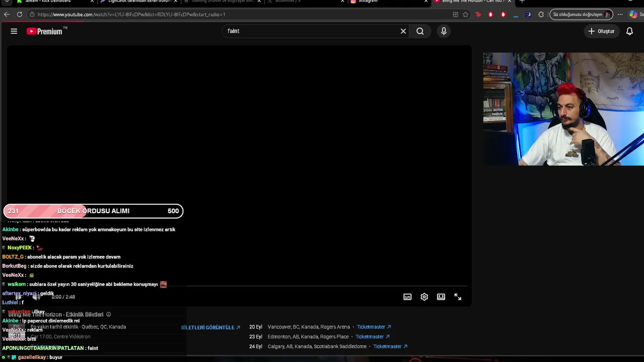The image size is (644, 362).
Task: Enter fullscreen on the video player
Action: coord(458,297)
